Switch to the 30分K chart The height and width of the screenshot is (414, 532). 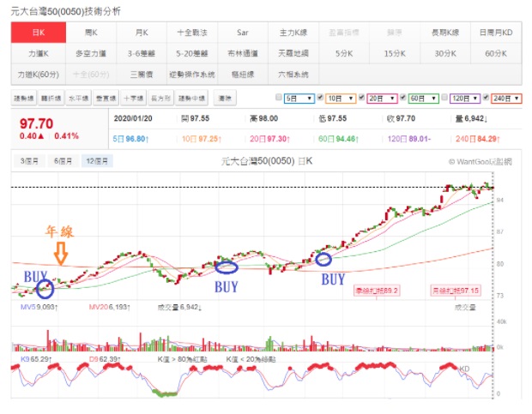445,53
